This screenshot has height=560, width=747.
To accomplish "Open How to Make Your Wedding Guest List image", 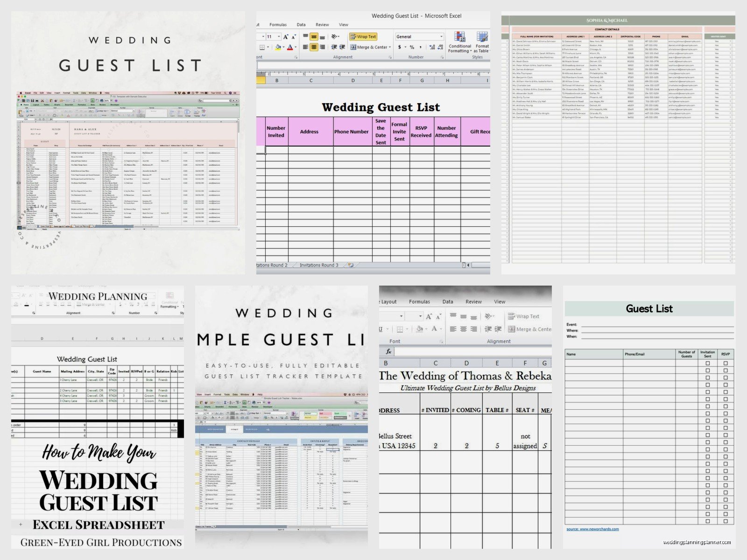I will [x=98, y=417].
